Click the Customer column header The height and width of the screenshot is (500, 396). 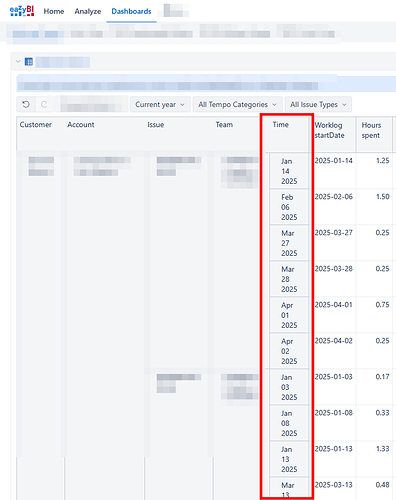(x=36, y=125)
